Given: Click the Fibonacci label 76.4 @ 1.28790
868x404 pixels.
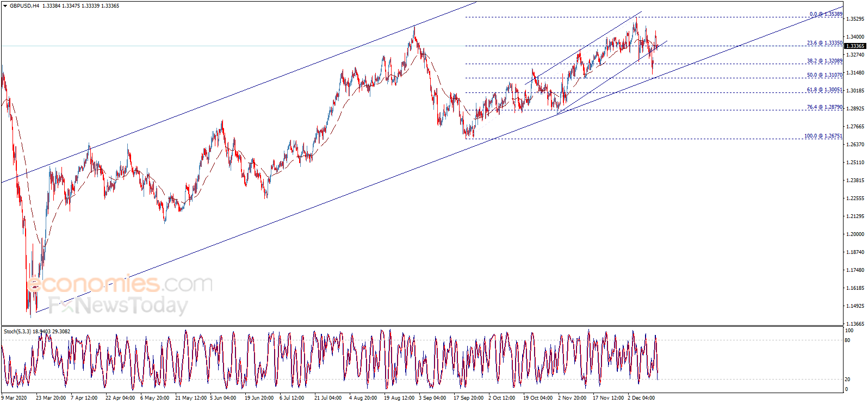Looking at the screenshot, I should point(824,107).
